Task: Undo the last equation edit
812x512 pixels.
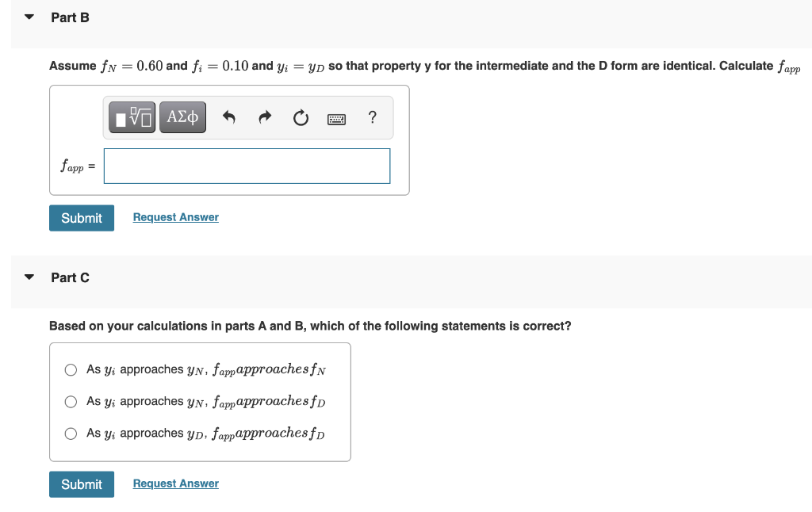Action: coord(228,117)
